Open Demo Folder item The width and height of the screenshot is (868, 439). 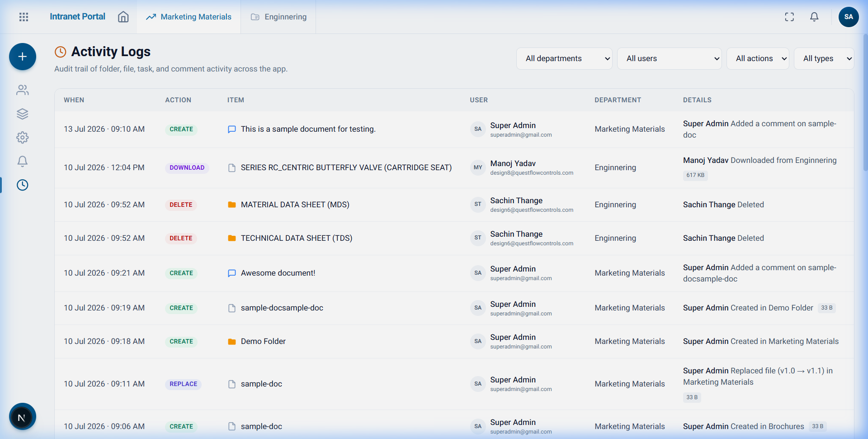pyautogui.click(x=263, y=341)
